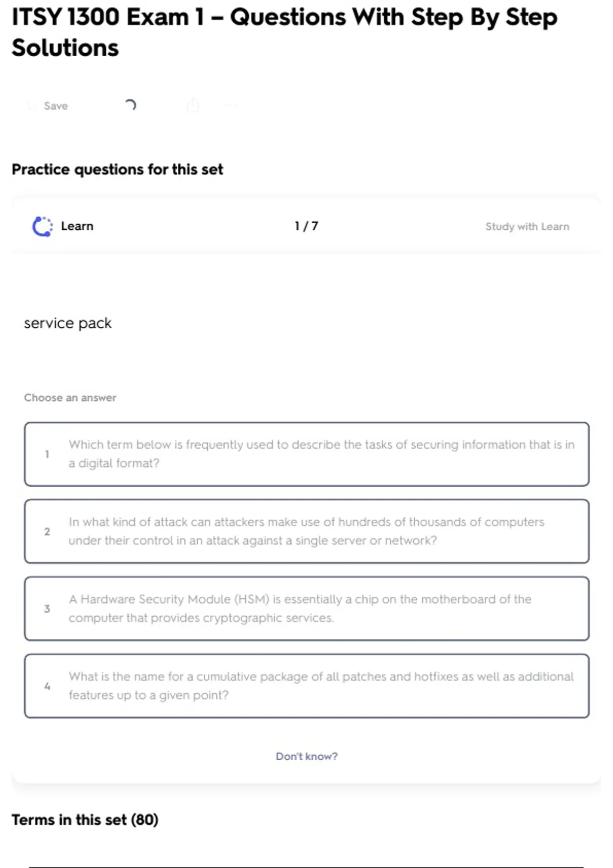This screenshot has width=613, height=868.
Task: Click the Save bookmark icon
Action: [x=32, y=106]
